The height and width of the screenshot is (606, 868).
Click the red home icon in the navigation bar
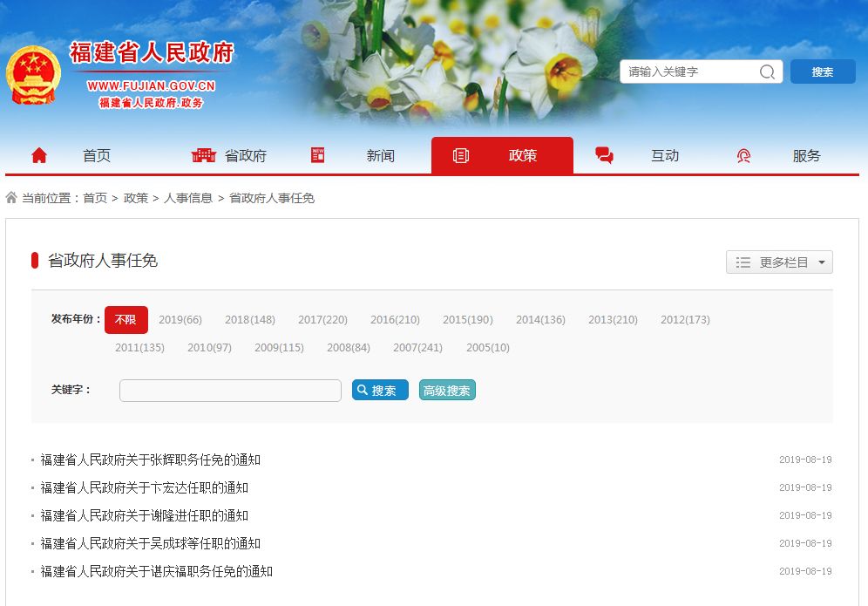point(38,156)
